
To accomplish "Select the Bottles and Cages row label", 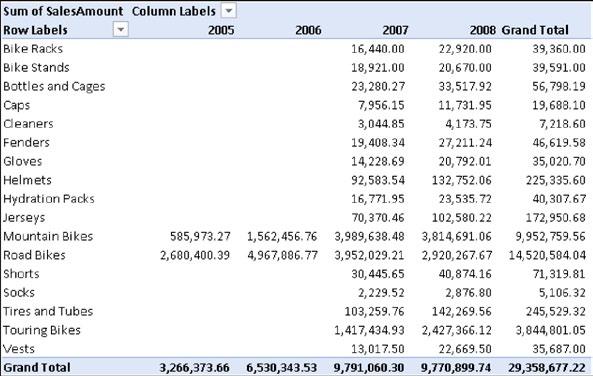I will click(x=54, y=87).
